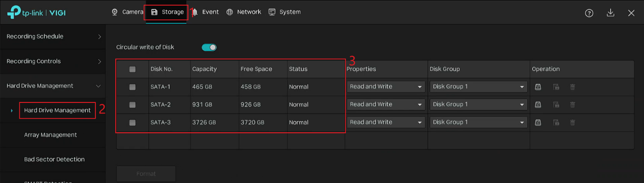Click the 458 GB free space value
This screenshot has width=644, height=183.
point(251,87)
